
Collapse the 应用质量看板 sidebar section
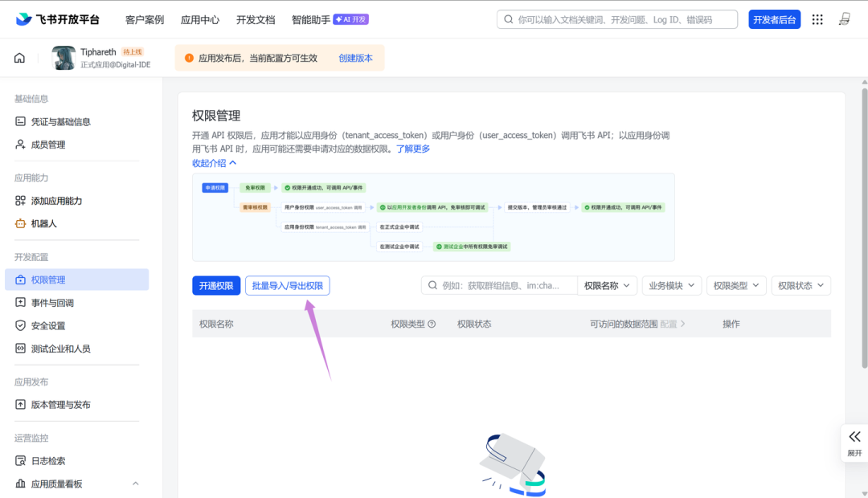pyautogui.click(x=135, y=484)
